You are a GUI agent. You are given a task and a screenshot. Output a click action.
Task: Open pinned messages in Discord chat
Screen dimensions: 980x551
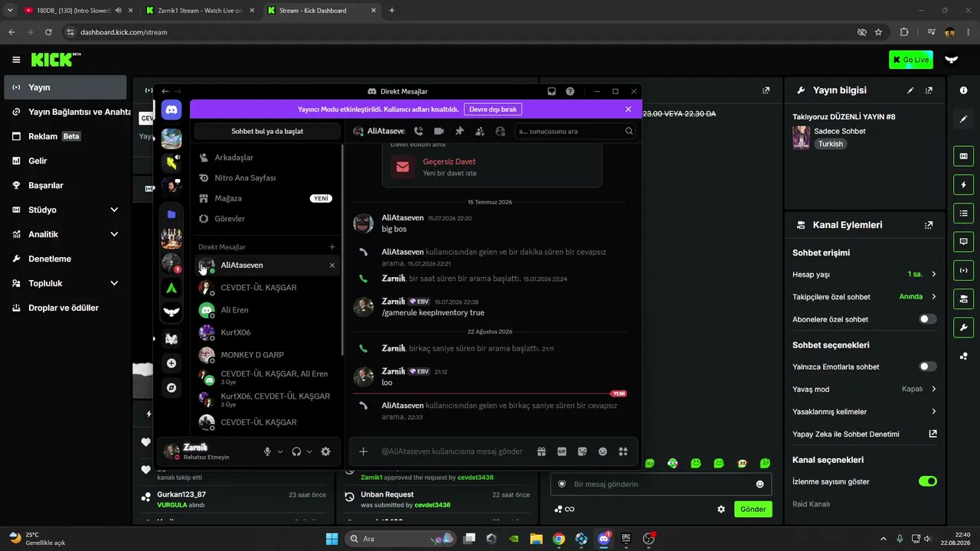pyautogui.click(x=459, y=131)
